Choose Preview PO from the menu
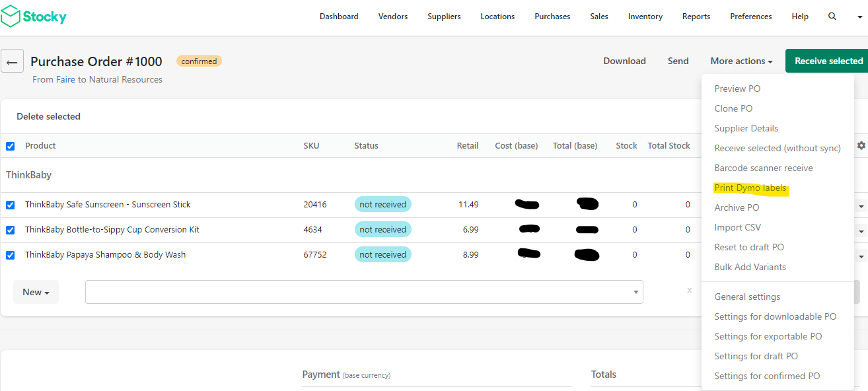The height and width of the screenshot is (391, 868). click(x=737, y=89)
